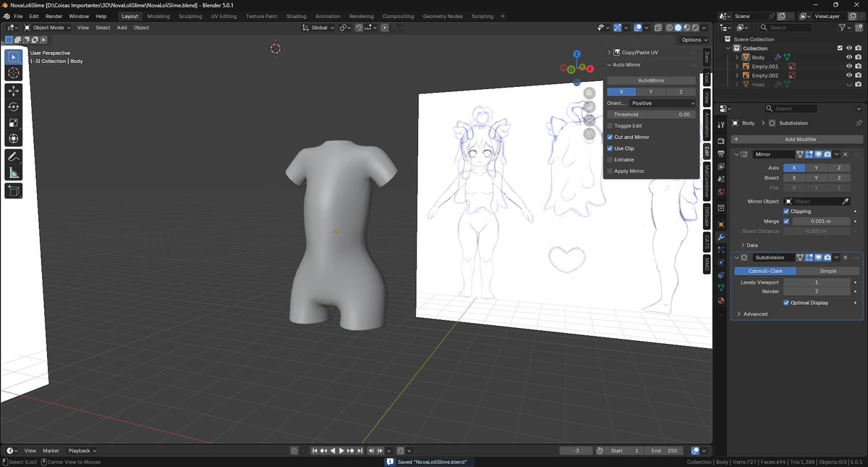Click the move view hand gizmo
Viewport: 868px width, 467px height.
(x=590, y=106)
